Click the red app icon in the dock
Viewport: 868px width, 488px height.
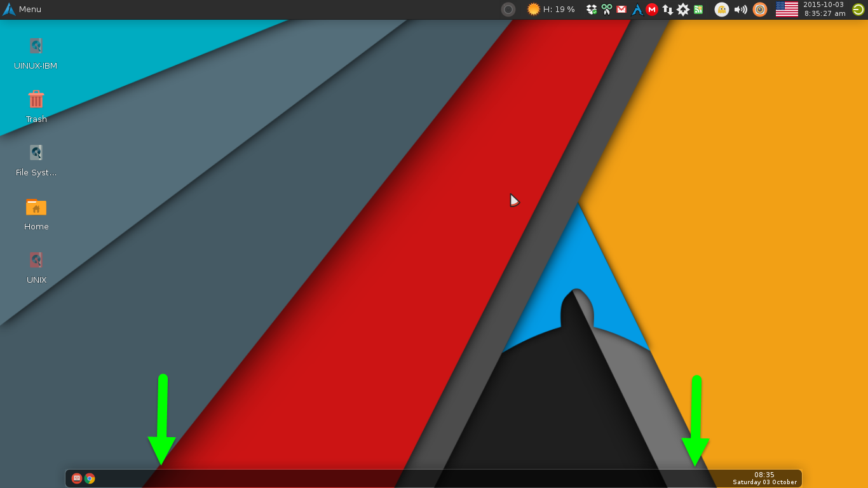76,478
